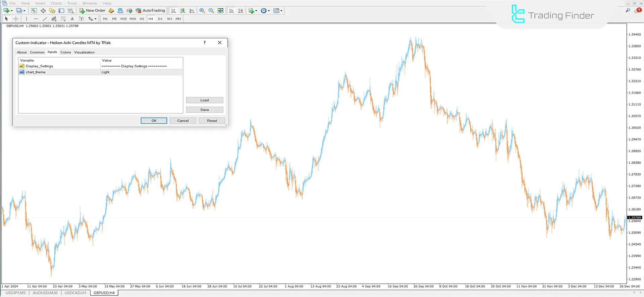Switch timeframe to D1

[160, 19]
